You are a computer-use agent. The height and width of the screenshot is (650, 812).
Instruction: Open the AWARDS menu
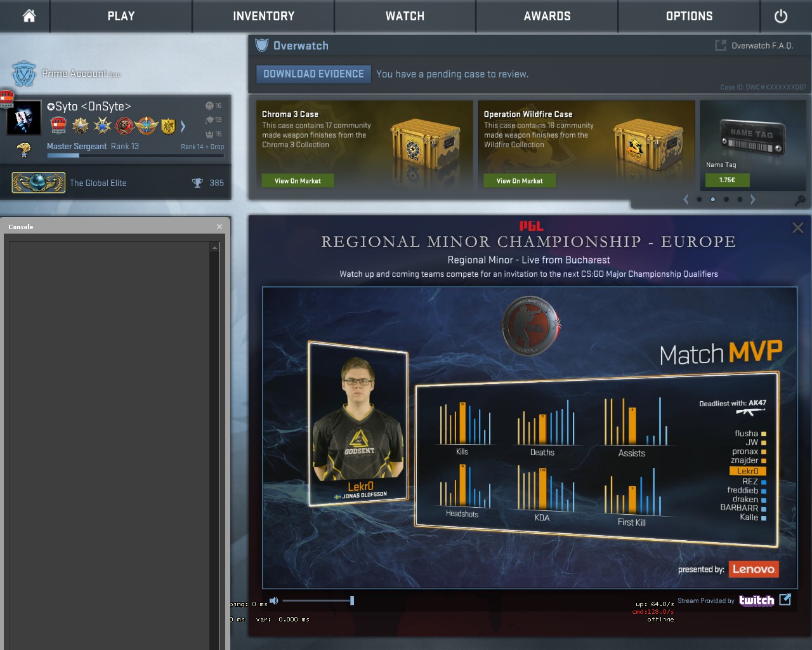click(547, 16)
